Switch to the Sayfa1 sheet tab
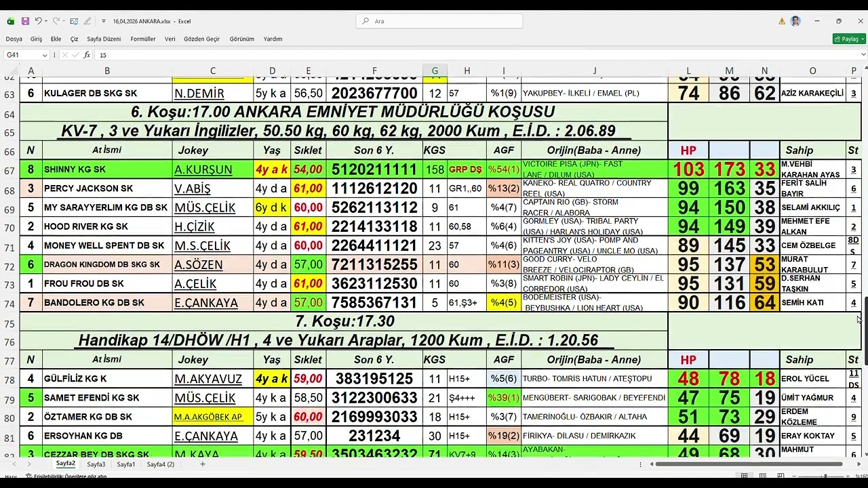This screenshot has width=868, height=488. coord(126,464)
